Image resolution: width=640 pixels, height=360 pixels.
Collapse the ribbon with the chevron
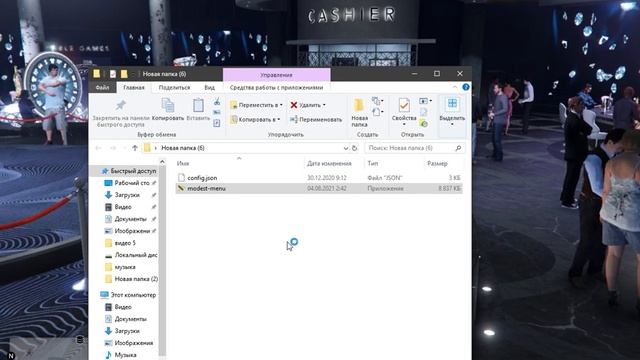click(455, 87)
